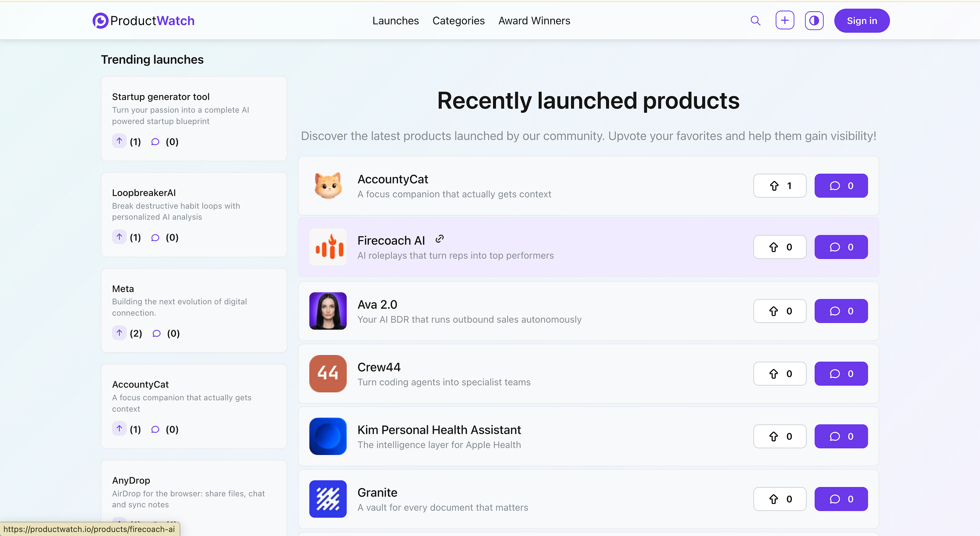Image resolution: width=980 pixels, height=536 pixels.
Task: Open the Ava 2.0 product title
Action: click(x=377, y=304)
